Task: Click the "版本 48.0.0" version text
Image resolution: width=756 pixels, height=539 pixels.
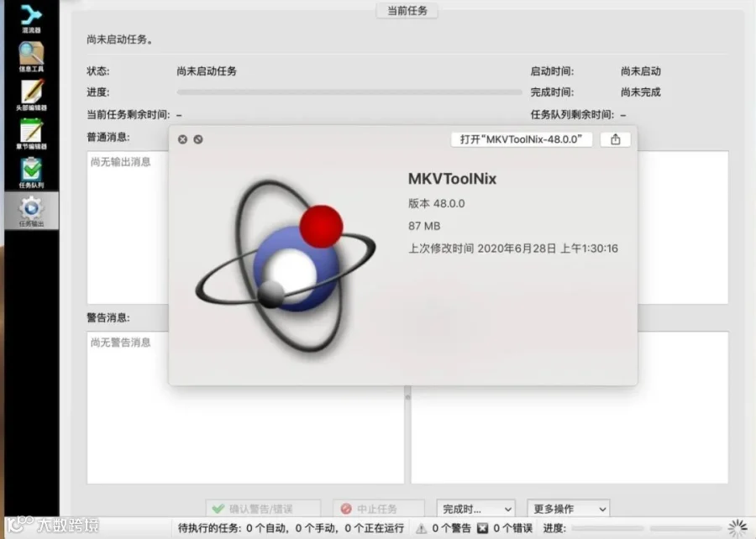Action: pyautogui.click(x=436, y=203)
